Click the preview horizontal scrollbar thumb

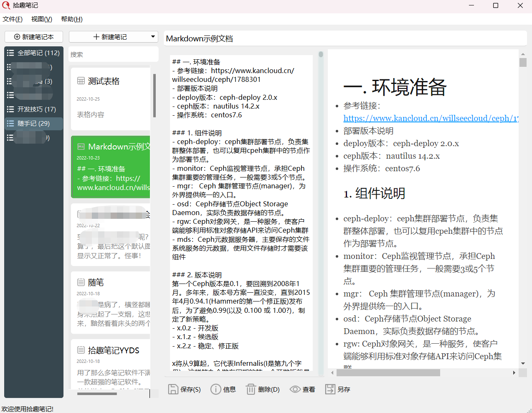(388, 372)
